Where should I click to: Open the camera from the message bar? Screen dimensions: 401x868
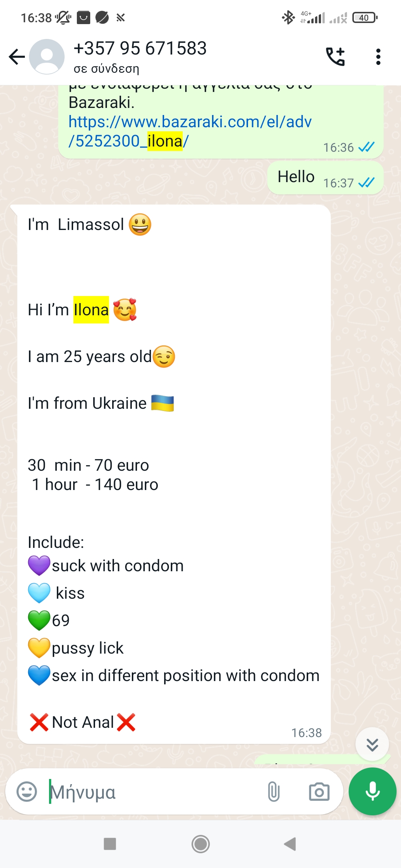pos(319,792)
